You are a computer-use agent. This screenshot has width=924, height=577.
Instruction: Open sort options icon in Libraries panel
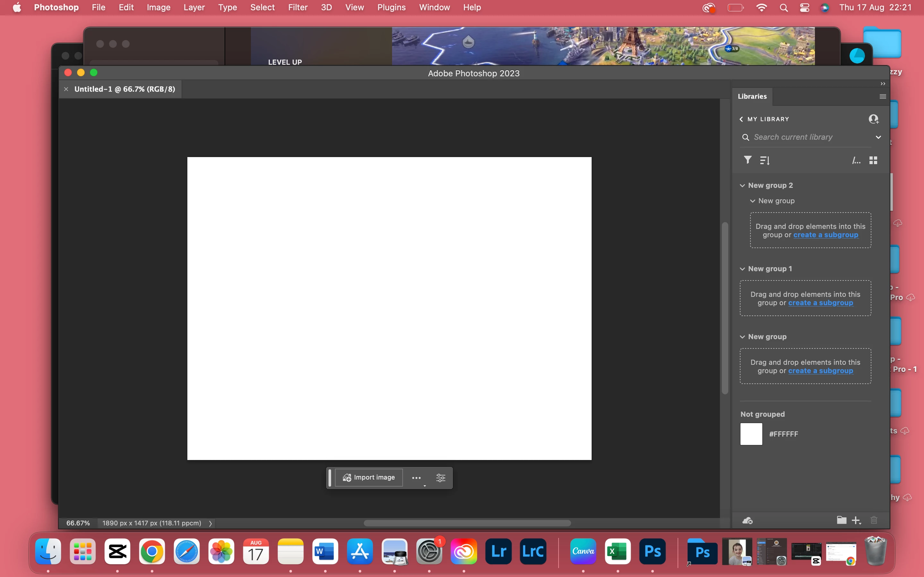tap(765, 161)
